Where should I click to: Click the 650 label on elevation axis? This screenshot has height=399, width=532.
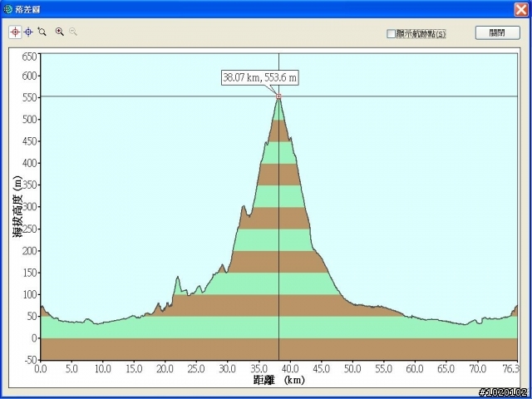click(30, 57)
